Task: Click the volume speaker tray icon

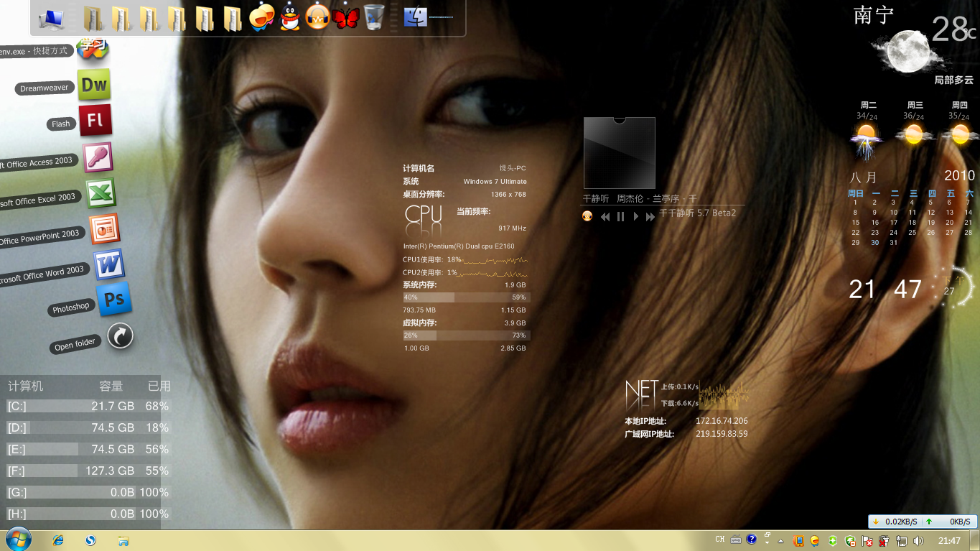Action: click(918, 540)
